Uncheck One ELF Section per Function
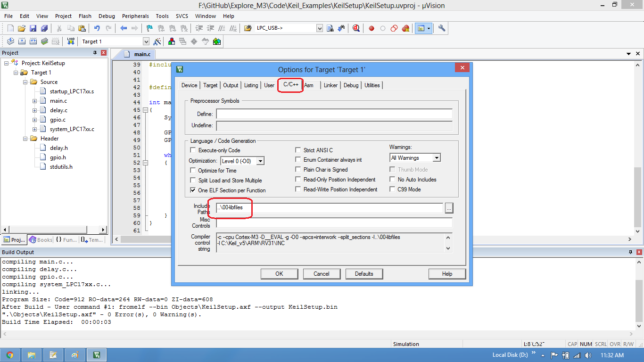The height and width of the screenshot is (362, 644). pos(193,190)
